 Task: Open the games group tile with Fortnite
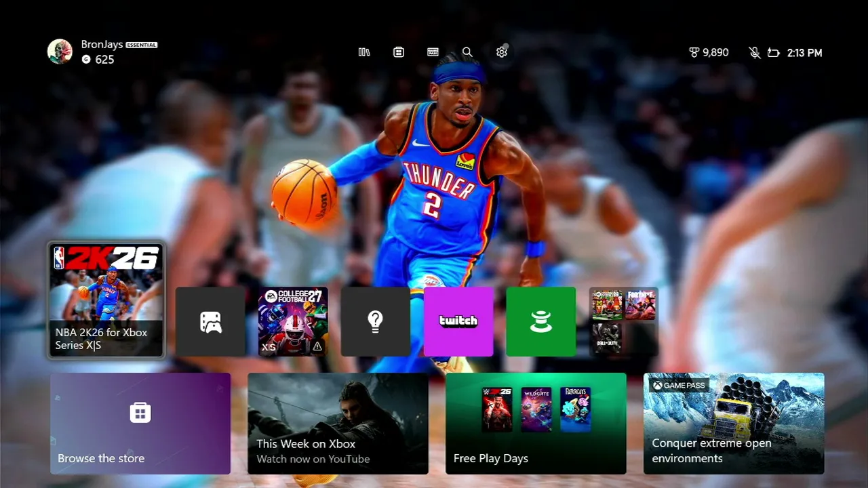coord(624,321)
